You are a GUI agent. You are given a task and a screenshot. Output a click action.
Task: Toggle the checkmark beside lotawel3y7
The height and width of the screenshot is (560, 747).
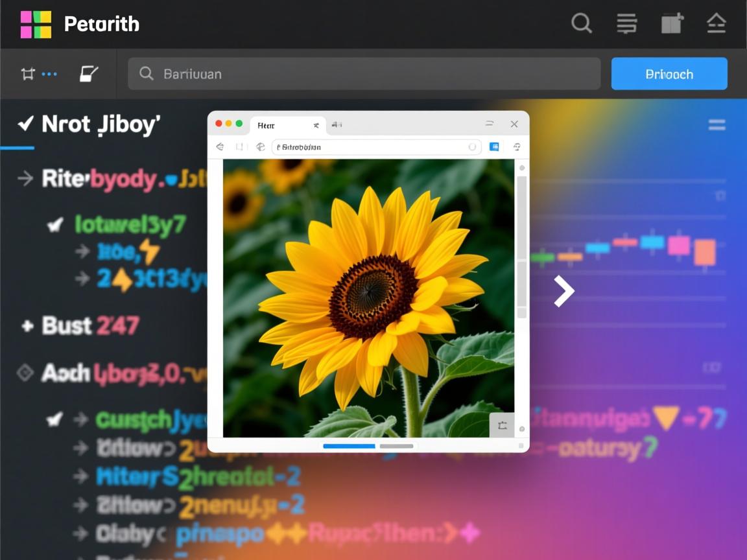click(56, 225)
